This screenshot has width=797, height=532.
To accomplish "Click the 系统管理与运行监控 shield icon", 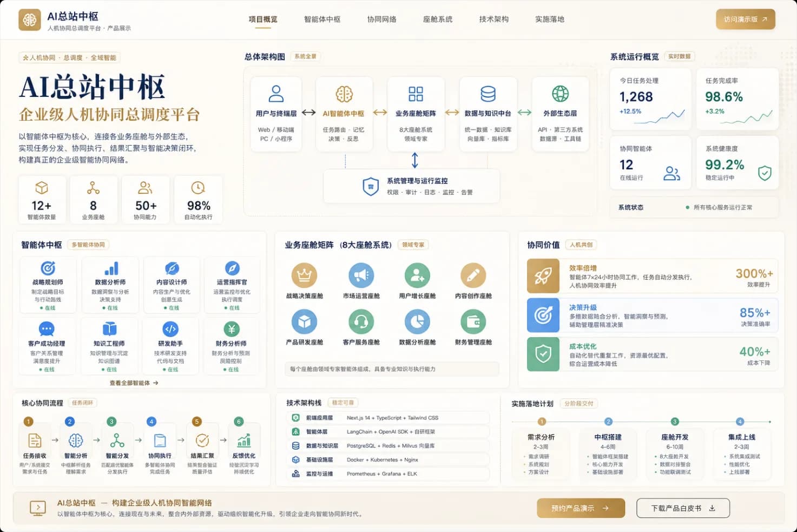I will tap(371, 186).
